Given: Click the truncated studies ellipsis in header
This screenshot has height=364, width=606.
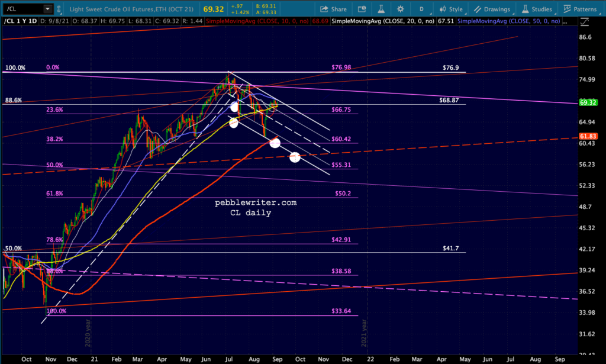Looking at the screenshot, I should point(565,21).
